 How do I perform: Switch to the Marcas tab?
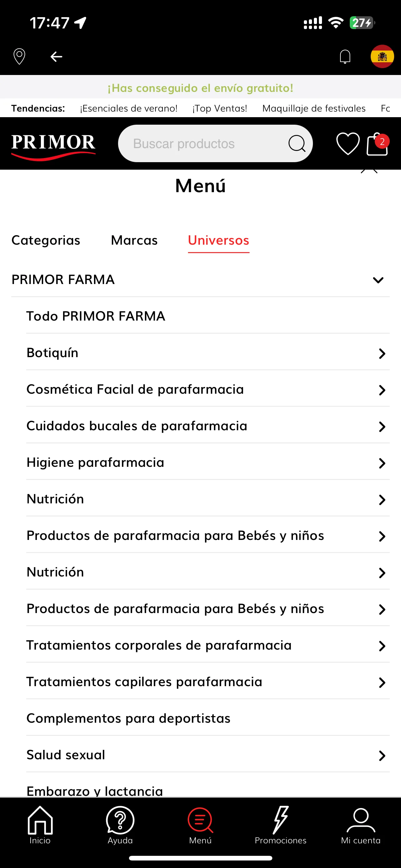click(x=134, y=240)
